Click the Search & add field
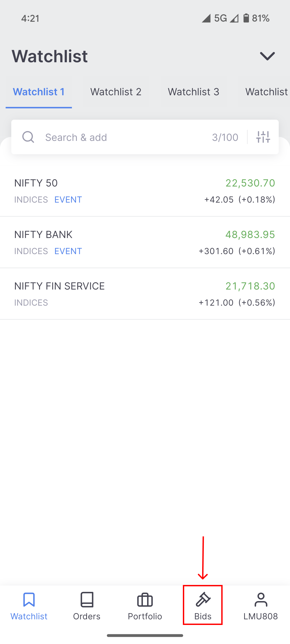This screenshot has height=644, width=290. tap(121, 137)
